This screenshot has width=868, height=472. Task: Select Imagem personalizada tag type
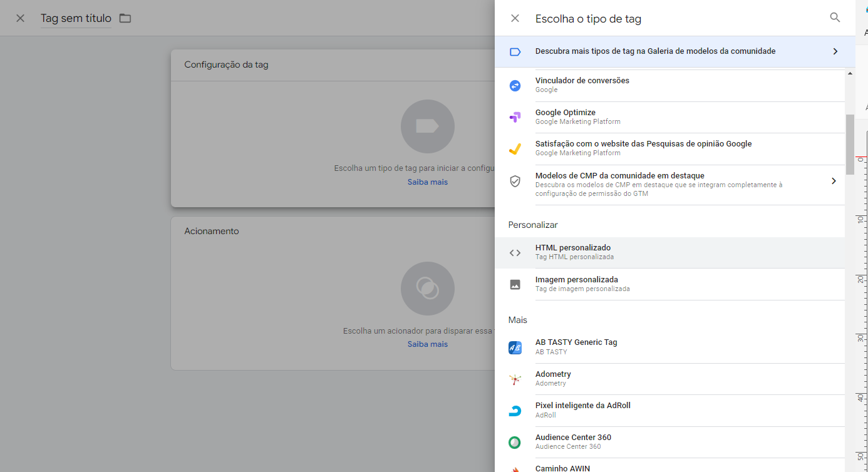point(669,284)
